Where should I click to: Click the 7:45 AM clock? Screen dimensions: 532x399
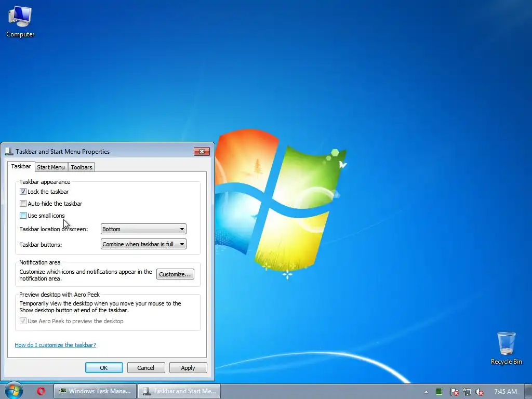coord(506,392)
